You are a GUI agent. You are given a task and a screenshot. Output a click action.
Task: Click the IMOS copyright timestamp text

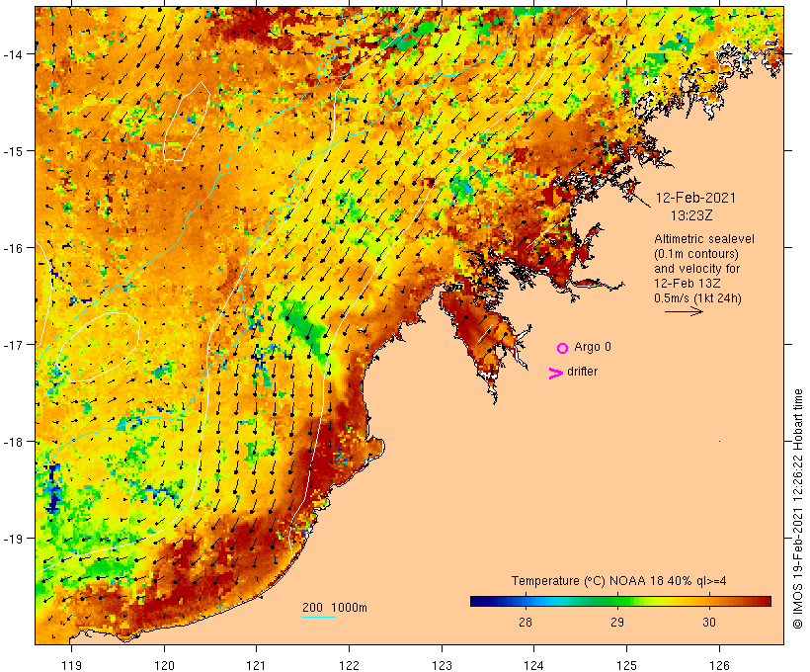point(797,509)
